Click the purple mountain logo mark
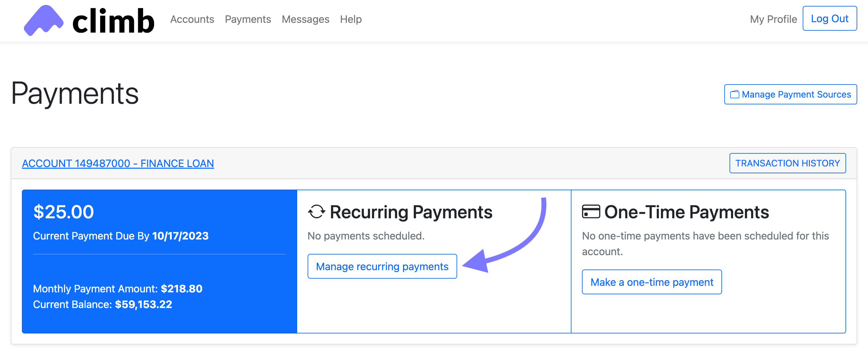 [x=43, y=20]
